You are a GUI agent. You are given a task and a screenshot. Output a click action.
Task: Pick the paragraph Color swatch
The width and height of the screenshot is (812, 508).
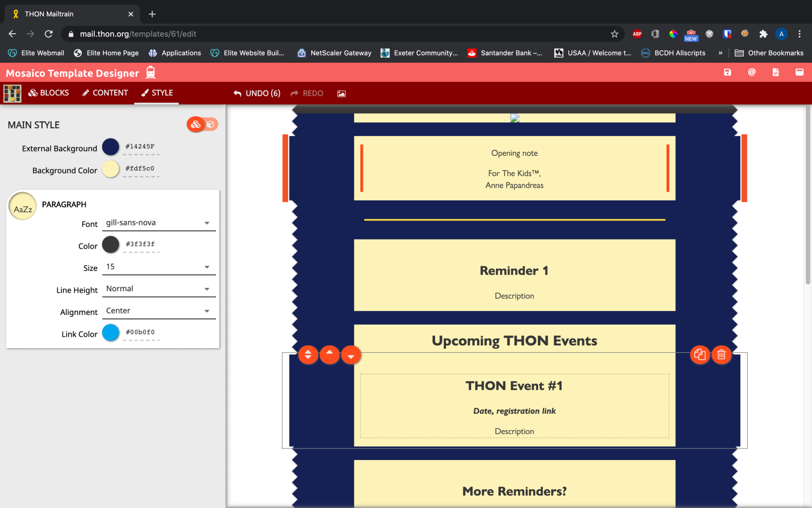pyautogui.click(x=111, y=244)
